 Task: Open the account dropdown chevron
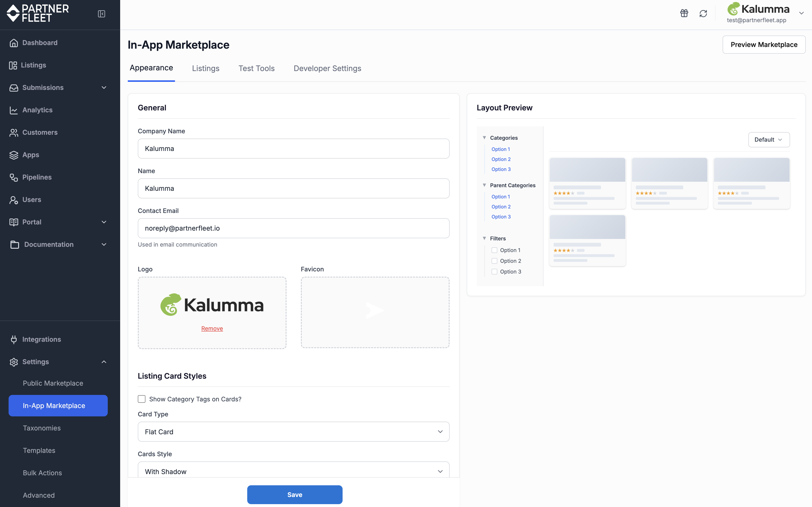tap(801, 13)
